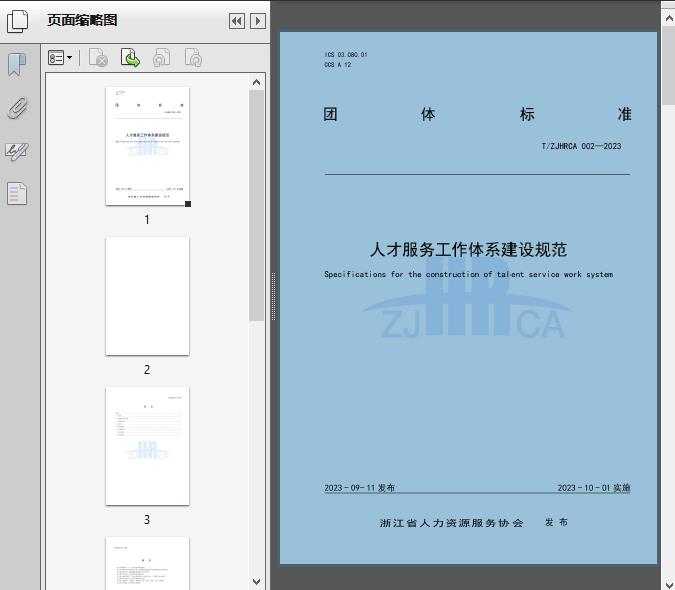Click the standard number T/ZJHRCA 002—2023

(581, 146)
